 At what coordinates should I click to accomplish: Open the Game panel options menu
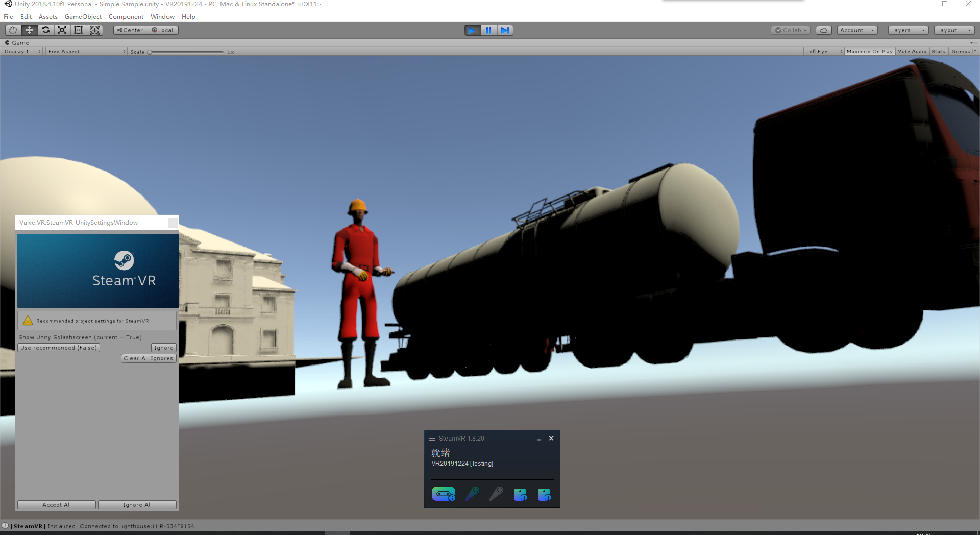click(974, 43)
